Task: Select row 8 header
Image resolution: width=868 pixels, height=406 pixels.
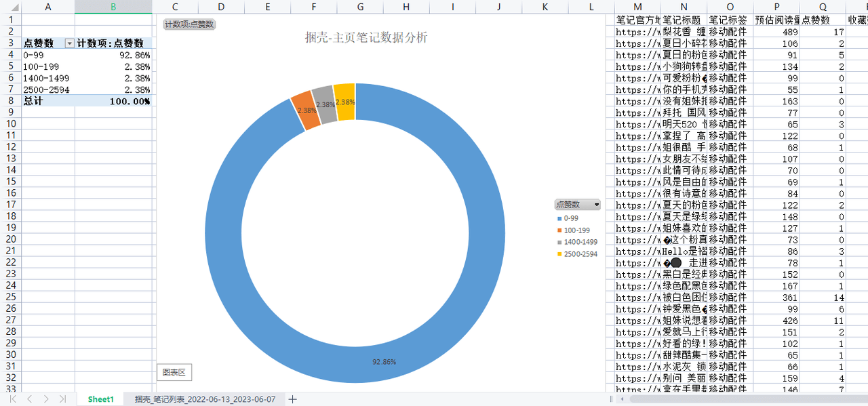Action: click(10, 101)
